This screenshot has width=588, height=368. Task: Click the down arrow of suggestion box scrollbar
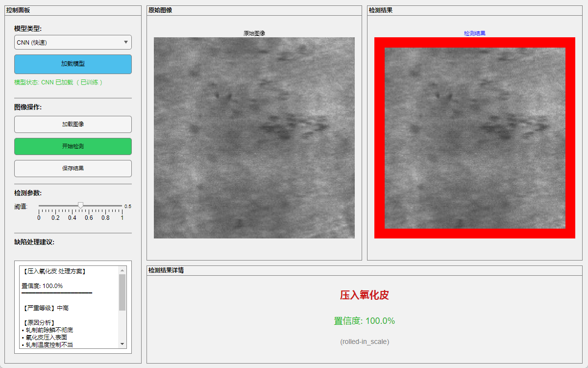pos(122,344)
